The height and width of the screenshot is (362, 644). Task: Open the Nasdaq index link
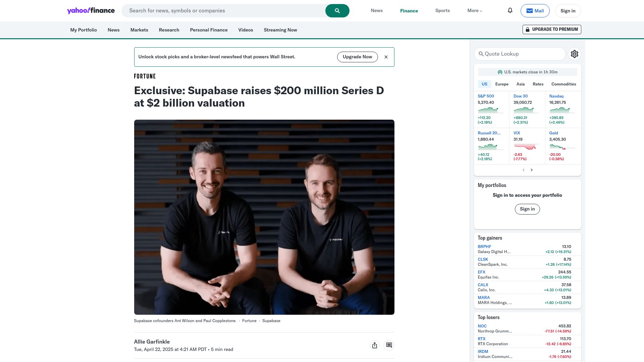556,96
